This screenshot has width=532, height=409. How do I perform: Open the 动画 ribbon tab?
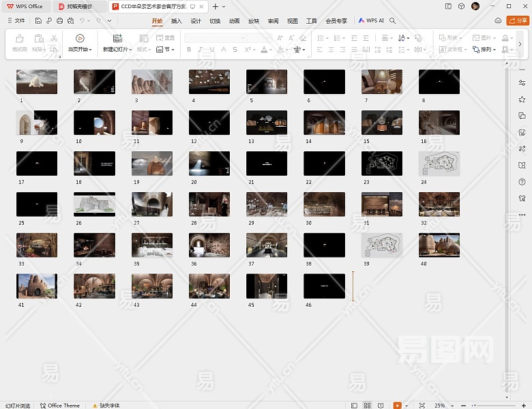tap(234, 21)
